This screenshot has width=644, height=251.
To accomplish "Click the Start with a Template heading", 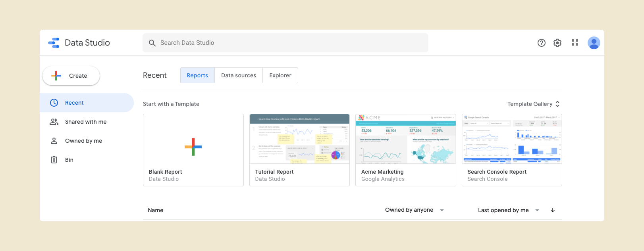I will (171, 104).
